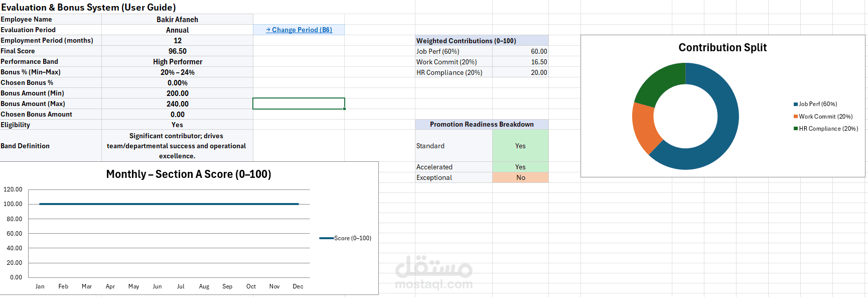The width and height of the screenshot is (868, 297).
Task: Click the Promotion Readiness Breakdown header
Action: pyautogui.click(x=482, y=124)
